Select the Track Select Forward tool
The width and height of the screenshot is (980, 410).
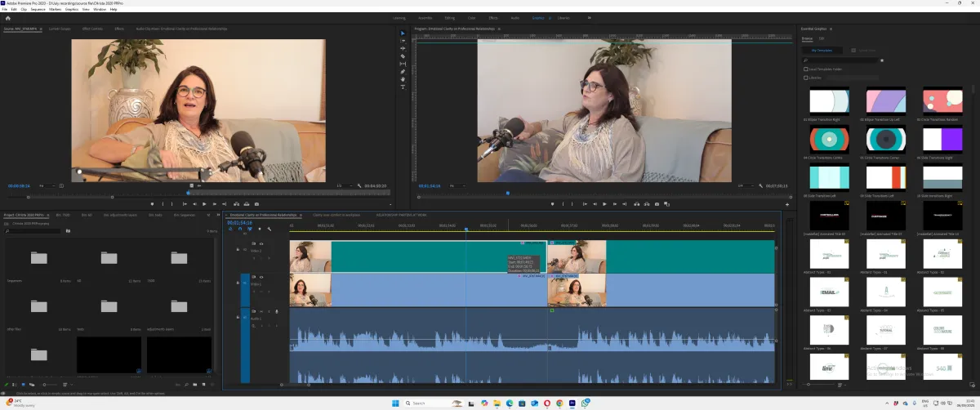tap(403, 41)
